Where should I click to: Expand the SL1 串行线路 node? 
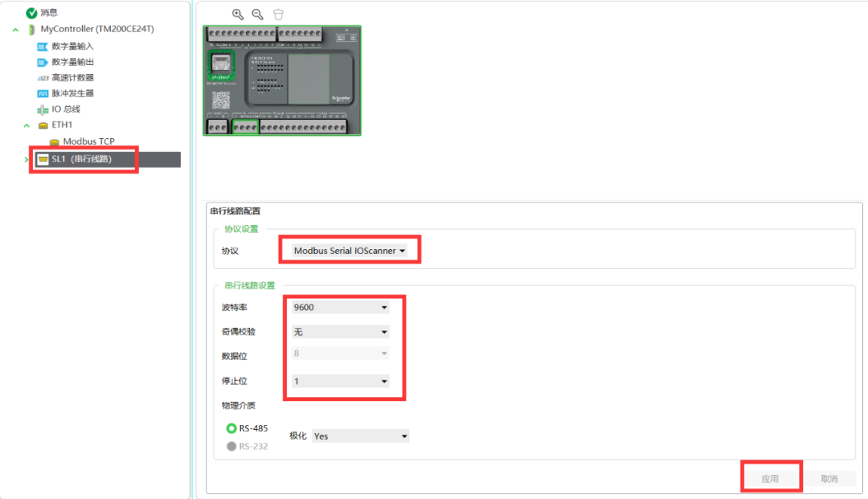(x=26, y=160)
